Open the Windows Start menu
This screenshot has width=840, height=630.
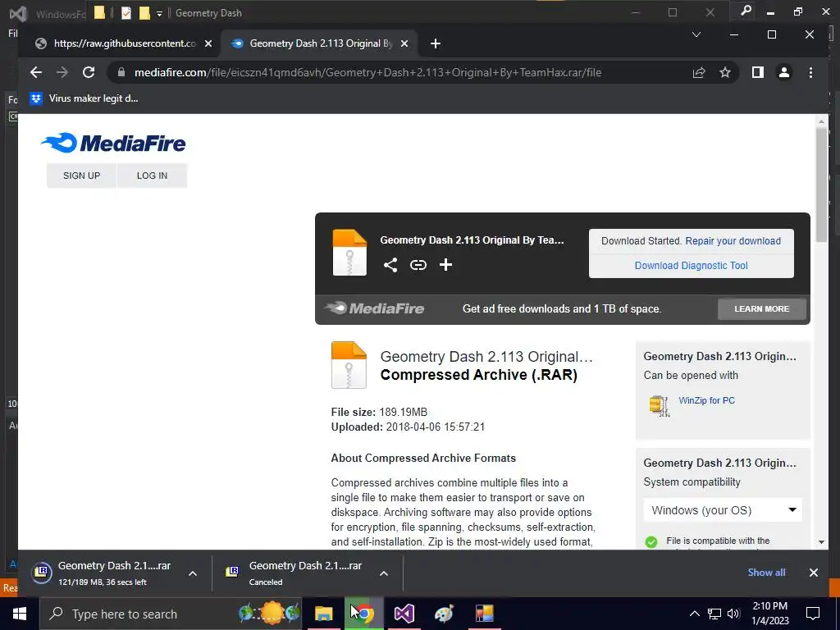coord(20,614)
